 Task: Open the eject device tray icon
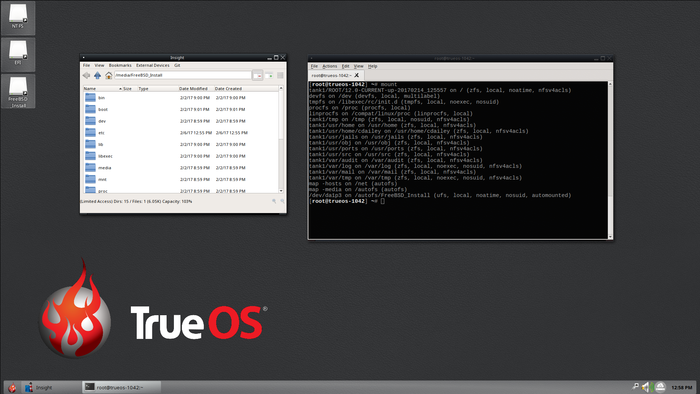[x=660, y=387]
